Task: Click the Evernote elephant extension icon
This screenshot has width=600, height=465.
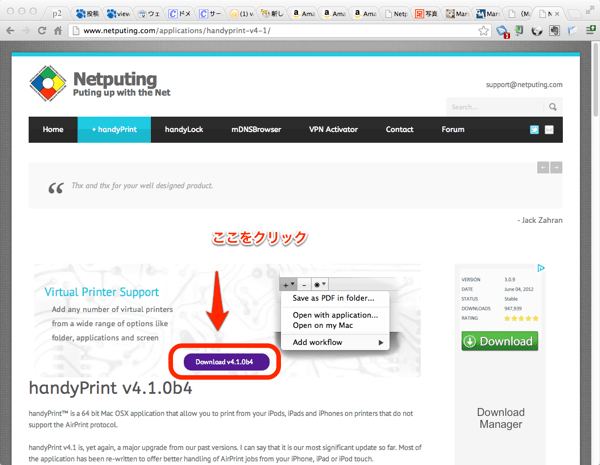Action: 554,30
